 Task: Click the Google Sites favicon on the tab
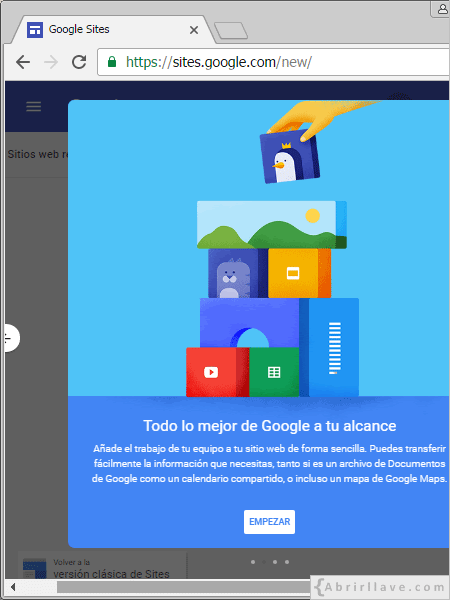(x=35, y=29)
